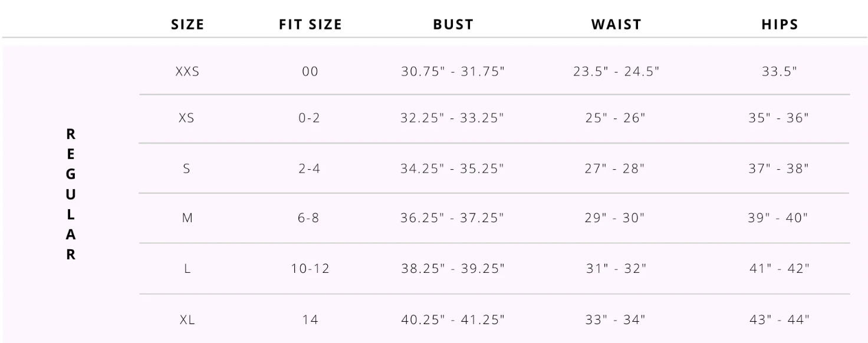The image size is (868, 343).
Task: Click bust measurement 30.75" - 31.75"
Action: point(453,72)
